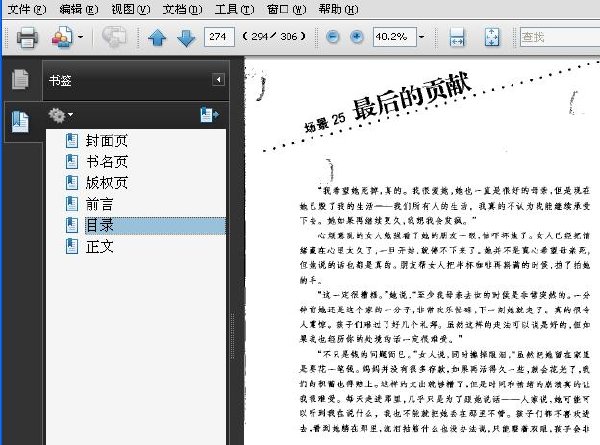Click the greyed-out comment bubble icon
The width and height of the screenshot is (600, 445).
coord(114,37)
